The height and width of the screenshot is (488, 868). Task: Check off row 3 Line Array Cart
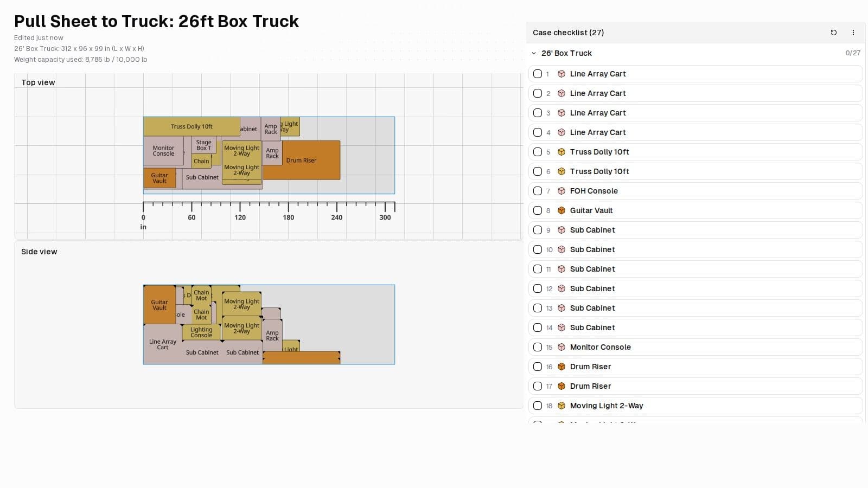tap(538, 113)
